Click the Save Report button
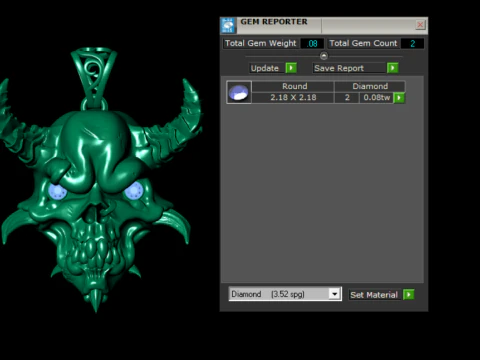Viewport: 480px width, 360px height. tap(349, 68)
